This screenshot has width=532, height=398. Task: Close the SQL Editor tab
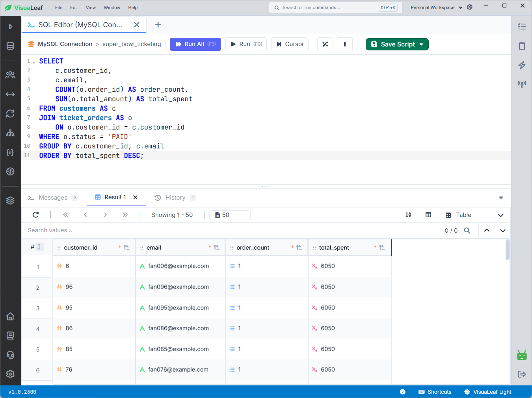tap(137, 25)
